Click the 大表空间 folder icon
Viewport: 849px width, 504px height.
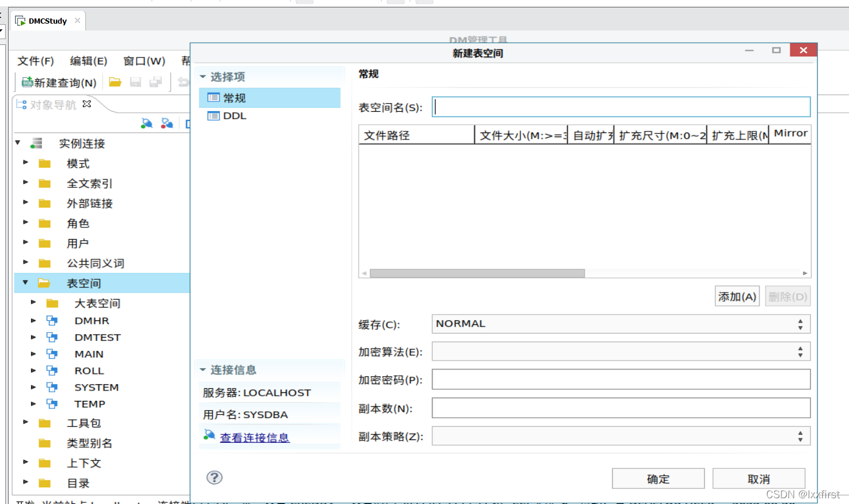point(52,304)
